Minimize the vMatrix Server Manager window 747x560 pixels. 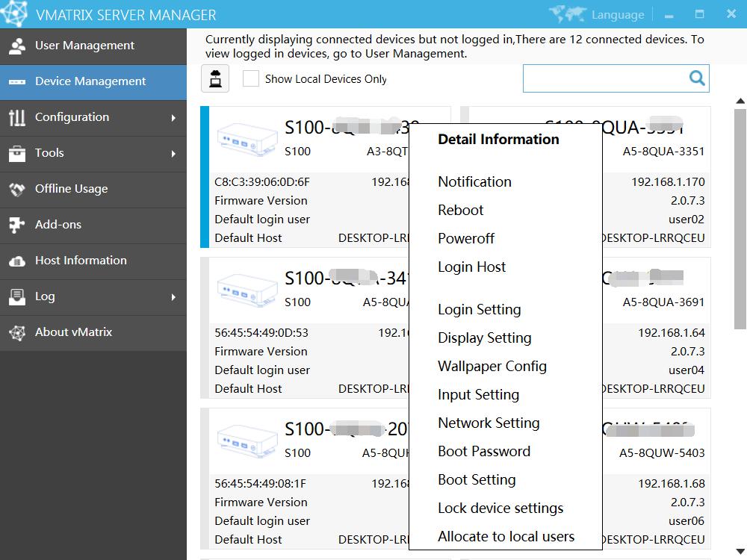tap(669, 15)
